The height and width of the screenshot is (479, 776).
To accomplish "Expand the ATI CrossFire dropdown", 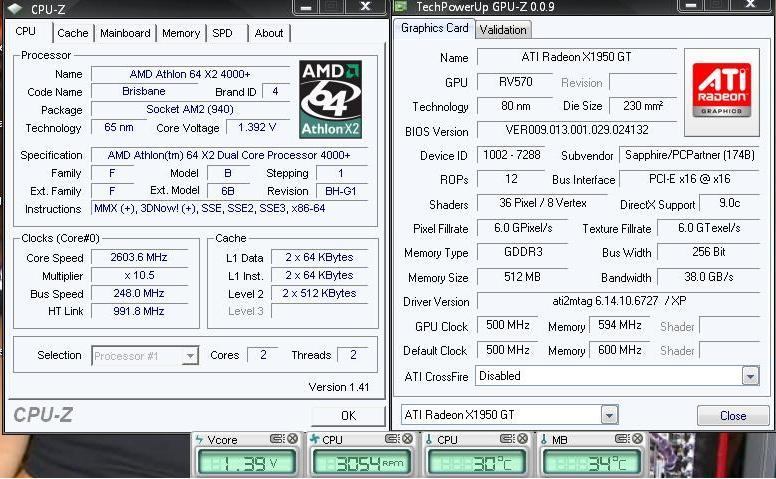I will pyautogui.click(x=750, y=376).
